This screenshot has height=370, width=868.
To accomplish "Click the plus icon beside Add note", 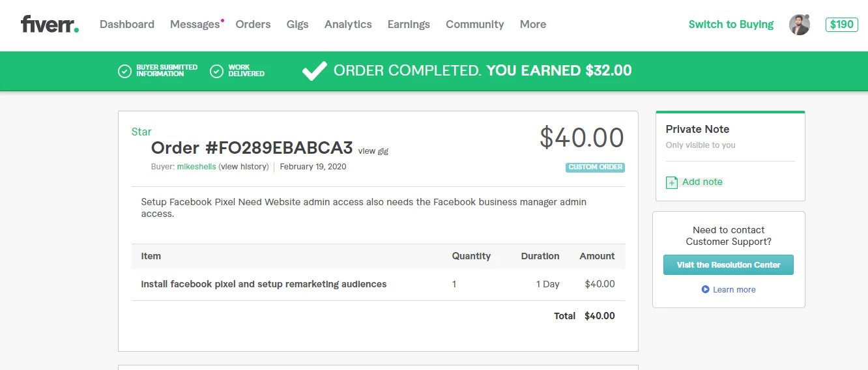I will tap(672, 182).
